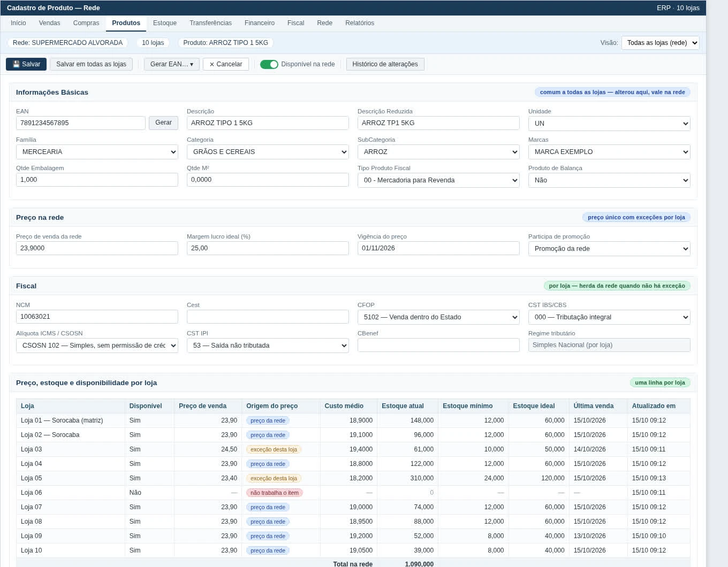Focus the NCM input field
This screenshot has height=567, width=728.
click(97, 317)
